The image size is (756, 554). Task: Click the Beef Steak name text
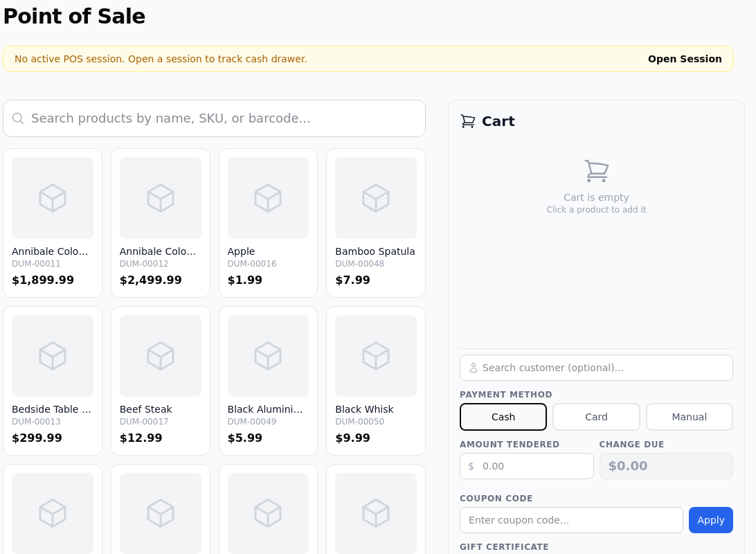click(145, 409)
